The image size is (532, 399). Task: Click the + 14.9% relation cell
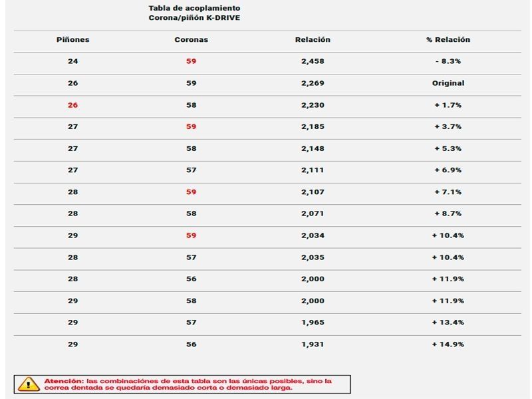coord(448,344)
